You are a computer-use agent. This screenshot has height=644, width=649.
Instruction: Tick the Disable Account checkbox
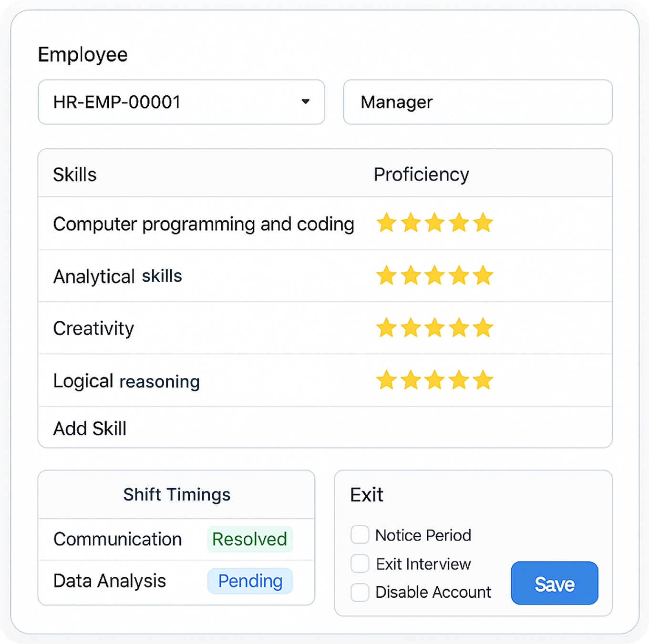(360, 593)
